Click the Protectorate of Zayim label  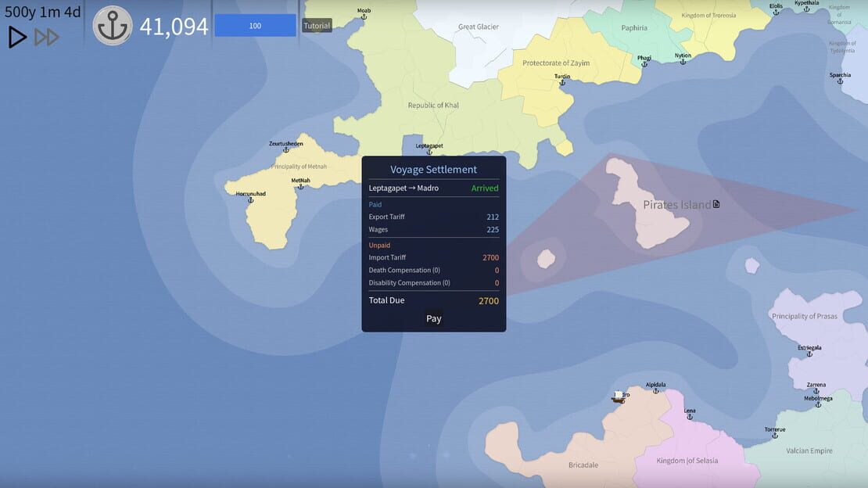click(556, 63)
